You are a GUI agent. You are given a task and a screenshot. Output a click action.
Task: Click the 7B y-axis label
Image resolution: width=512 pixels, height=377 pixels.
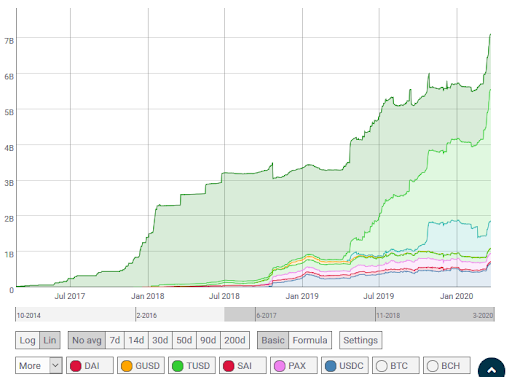[x=9, y=41]
